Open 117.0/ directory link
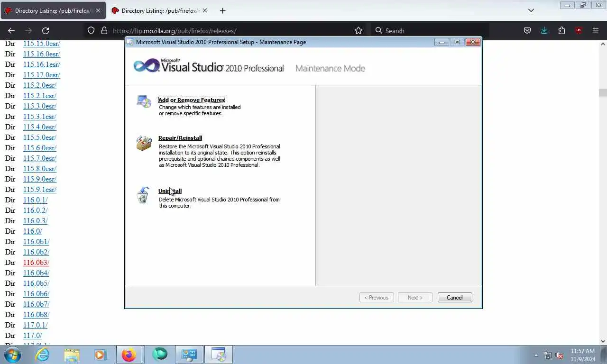 32,336
